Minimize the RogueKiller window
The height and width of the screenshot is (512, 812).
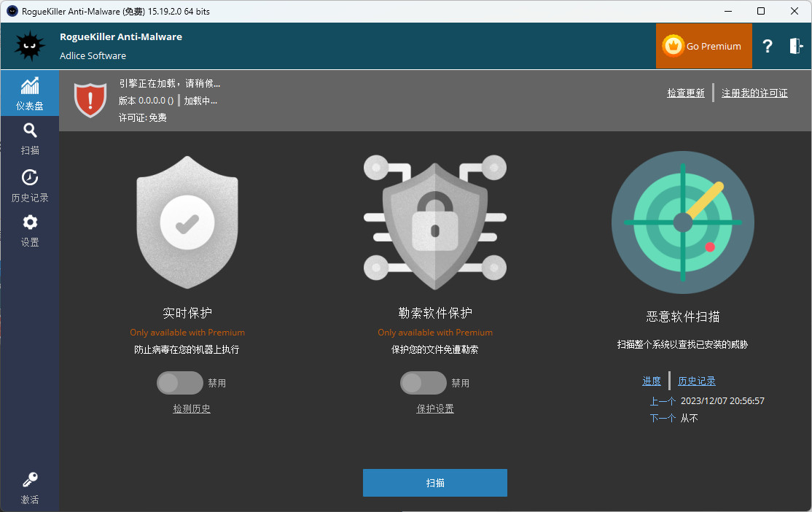(x=728, y=11)
